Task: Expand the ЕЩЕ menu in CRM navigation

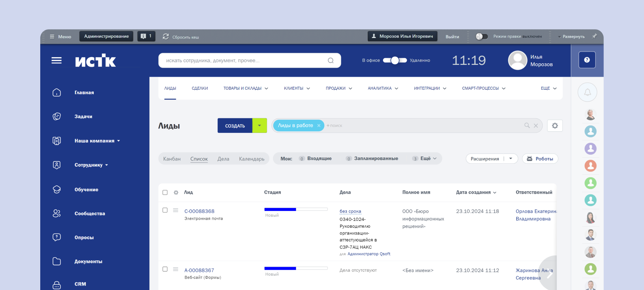Action: (548, 89)
